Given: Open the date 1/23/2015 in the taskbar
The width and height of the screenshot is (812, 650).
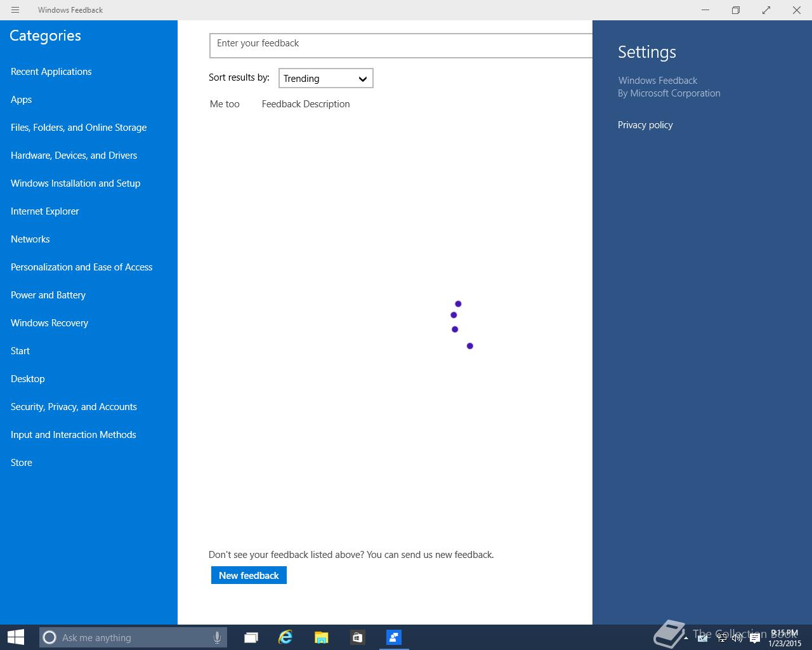Looking at the screenshot, I should (785, 643).
